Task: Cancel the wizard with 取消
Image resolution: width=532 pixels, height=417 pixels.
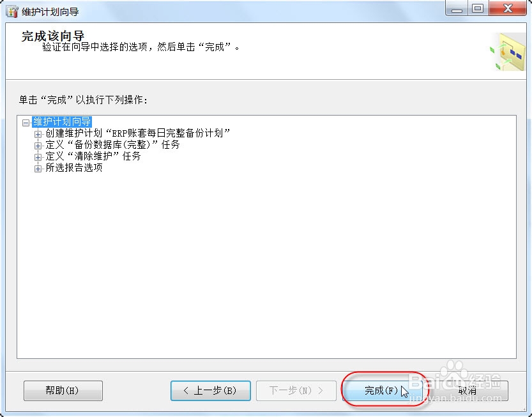Action: (467, 391)
